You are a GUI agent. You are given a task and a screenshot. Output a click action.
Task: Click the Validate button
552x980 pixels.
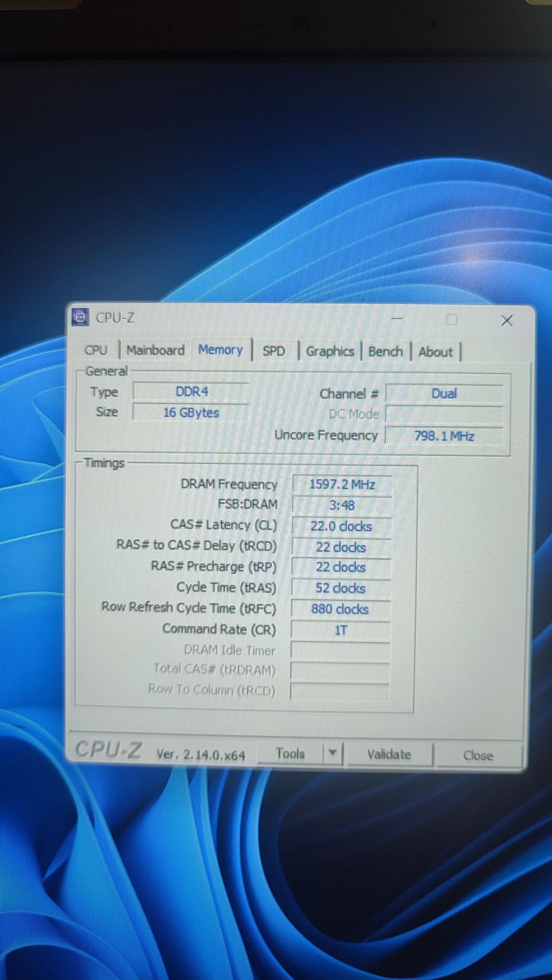[389, 754]
